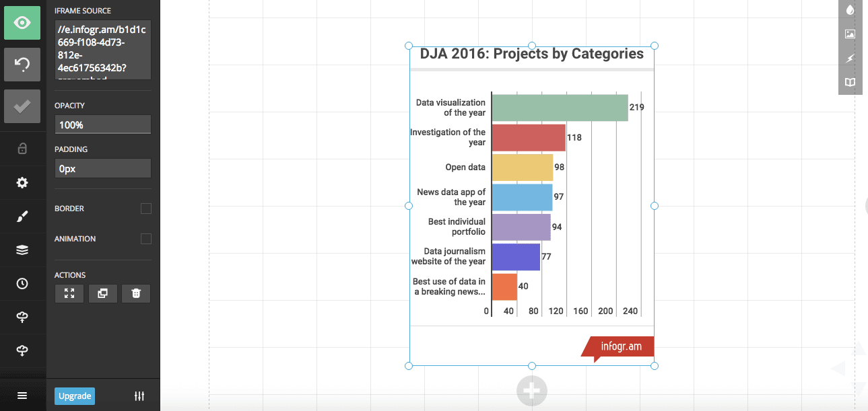The height and width of the screenshot is (411, 868).
Task: Click the lavender Best individual portfolio bar
Action: [521, 227]
